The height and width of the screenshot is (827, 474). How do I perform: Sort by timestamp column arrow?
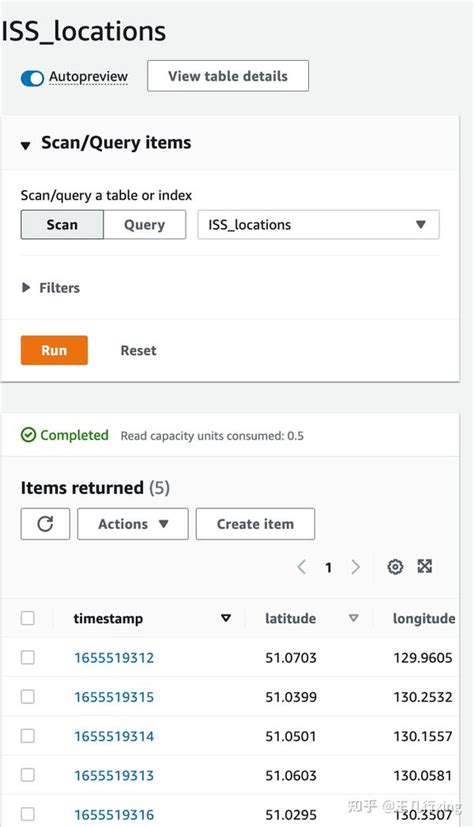click(x=226, y=618)
